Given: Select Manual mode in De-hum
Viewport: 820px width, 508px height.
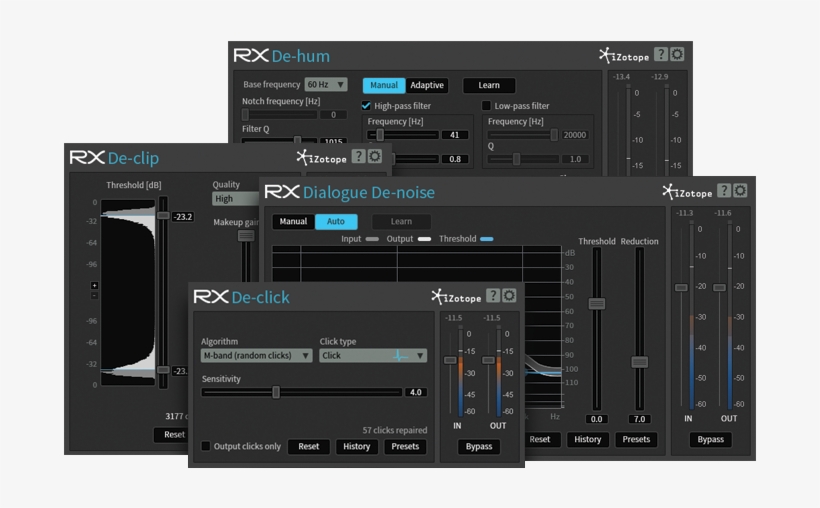Looking at the screenshot, I should (x=384, y=85).
